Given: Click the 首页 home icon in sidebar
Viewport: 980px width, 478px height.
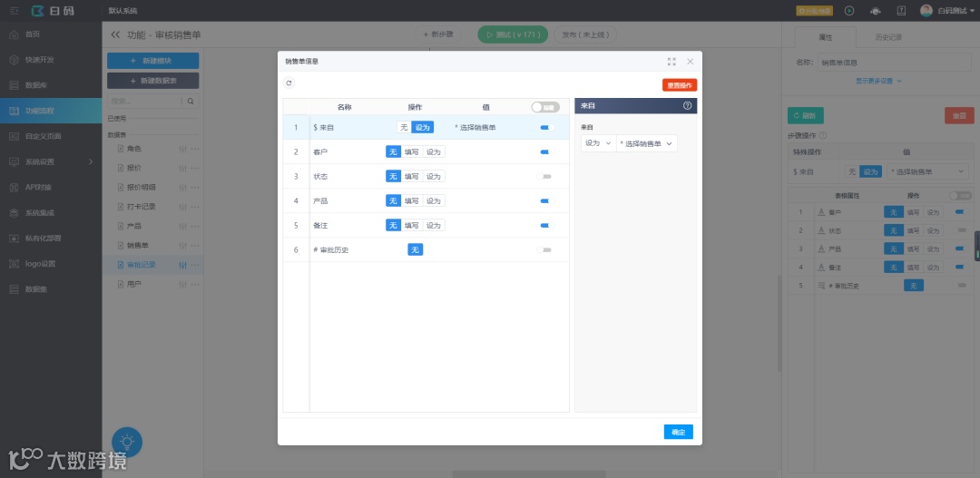Looking at the screenshot, I should click(14, 34).
